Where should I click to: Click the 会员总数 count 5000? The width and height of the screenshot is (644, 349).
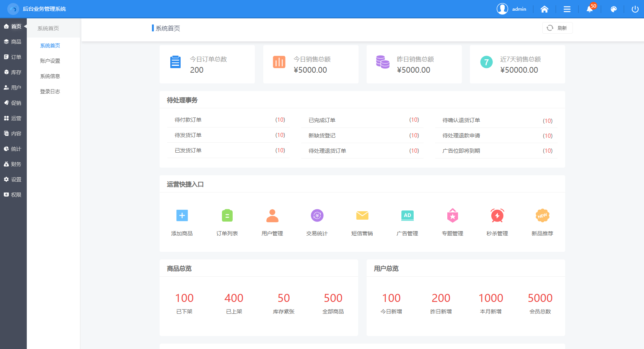coord(540,298)
